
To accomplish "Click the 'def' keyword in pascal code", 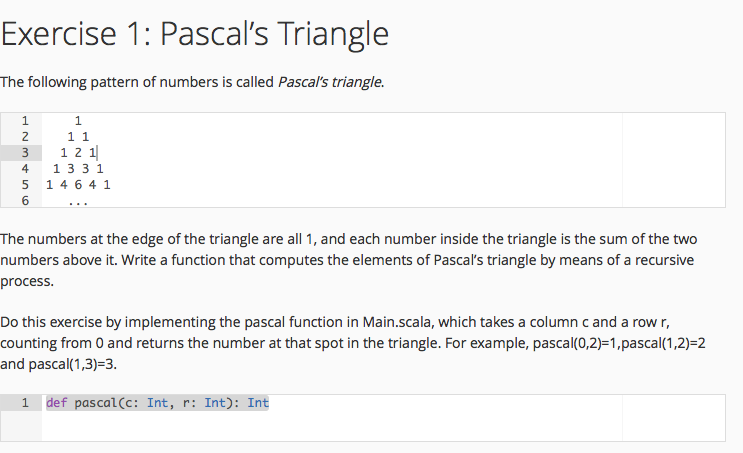I will tap(56, 403).
